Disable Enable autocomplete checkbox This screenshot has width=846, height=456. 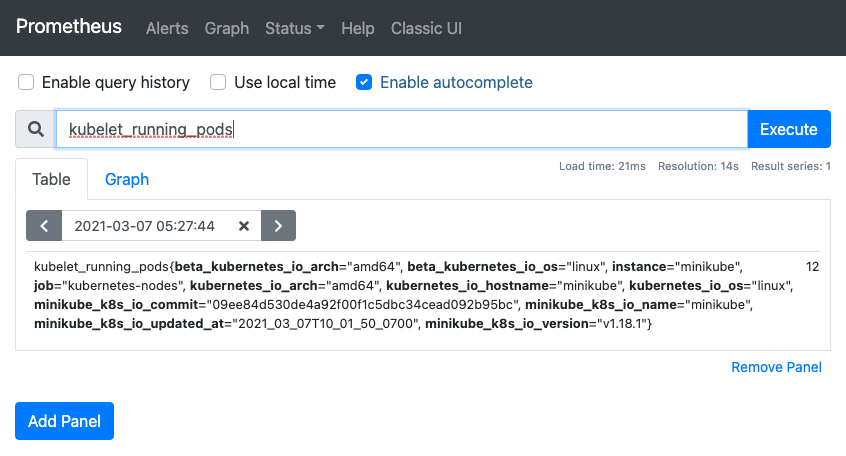point(364,82)
